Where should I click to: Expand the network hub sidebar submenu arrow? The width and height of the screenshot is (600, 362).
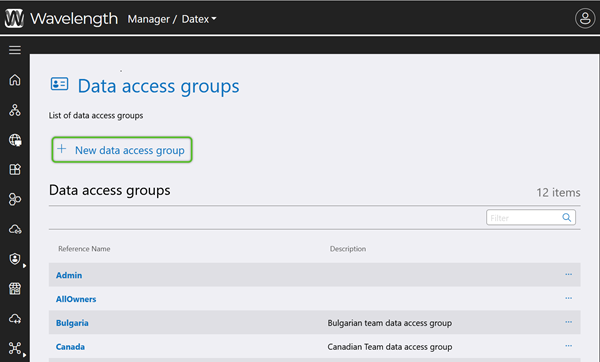tap(24, 355)
